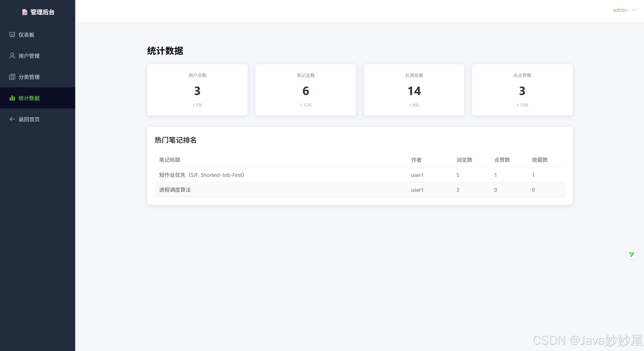Click the 用户总数 statistic card
The width and height of the screenshot is (644, 351).
(197, 90)
